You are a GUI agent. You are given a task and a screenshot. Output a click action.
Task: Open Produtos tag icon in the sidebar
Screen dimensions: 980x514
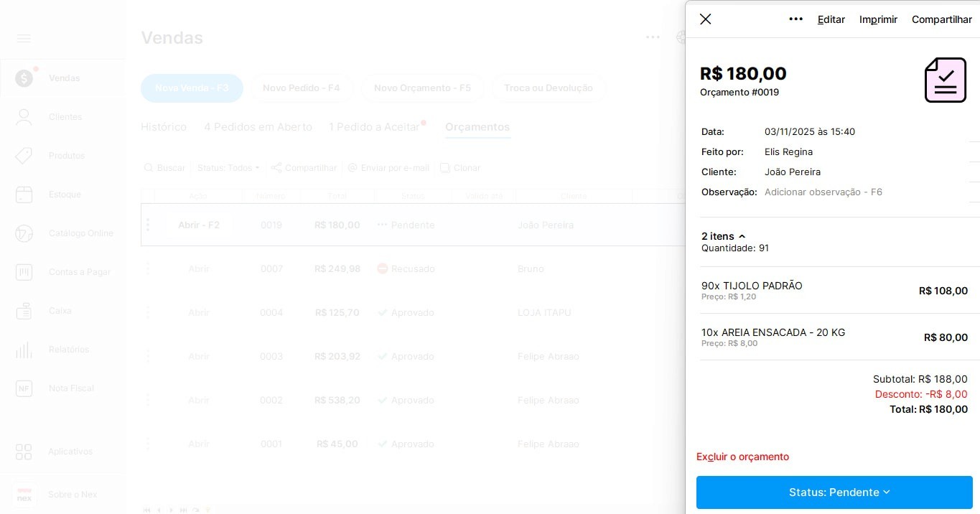[24, 156]
